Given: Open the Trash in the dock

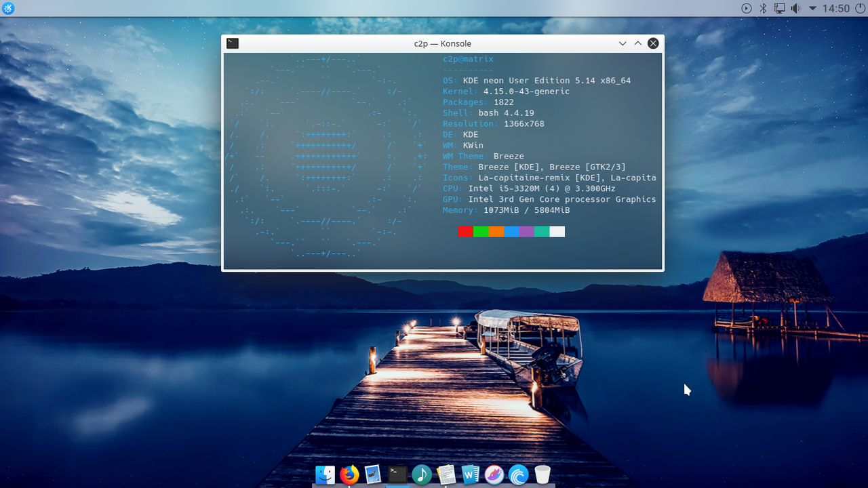Looking at the screenshot, I should (x=542, y=474).
